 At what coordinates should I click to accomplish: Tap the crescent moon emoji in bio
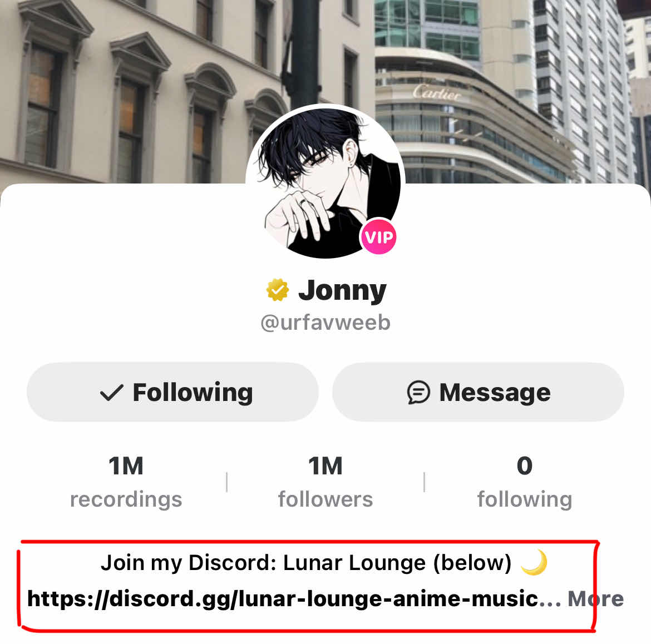coord(534,563)
